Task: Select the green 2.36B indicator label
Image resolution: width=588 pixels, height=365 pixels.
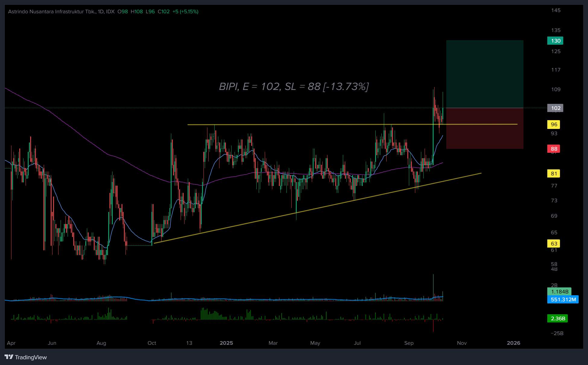Action: (x=558, y=319)
